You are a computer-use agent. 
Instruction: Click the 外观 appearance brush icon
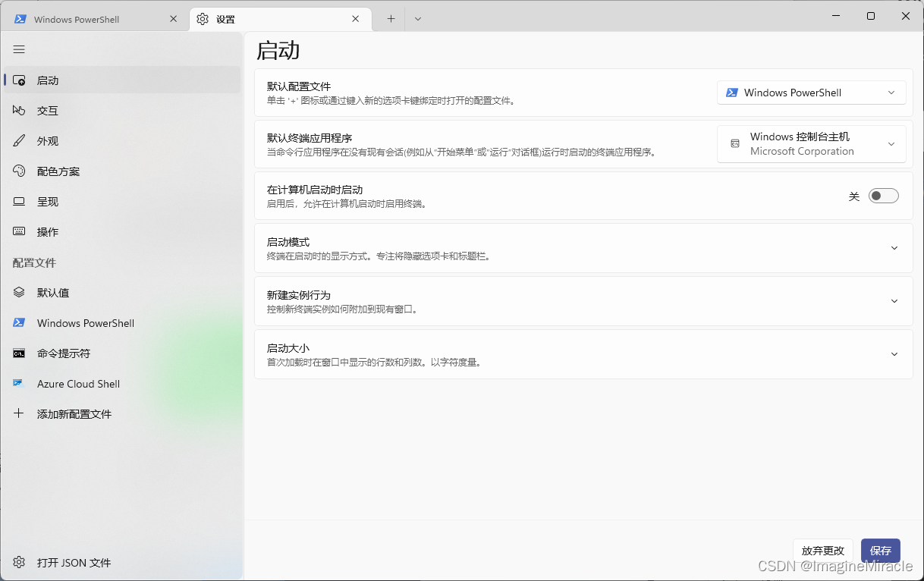tap(19, 141)
